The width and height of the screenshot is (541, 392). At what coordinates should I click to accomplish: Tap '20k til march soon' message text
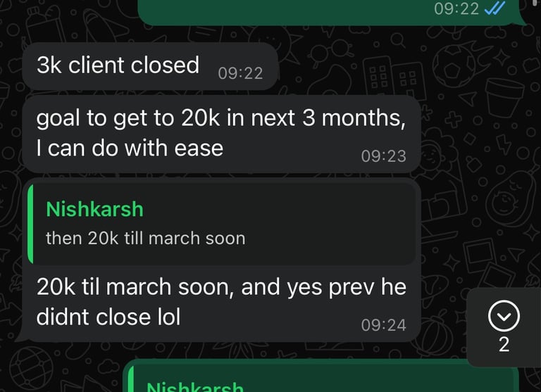click(x=133, y=287)
